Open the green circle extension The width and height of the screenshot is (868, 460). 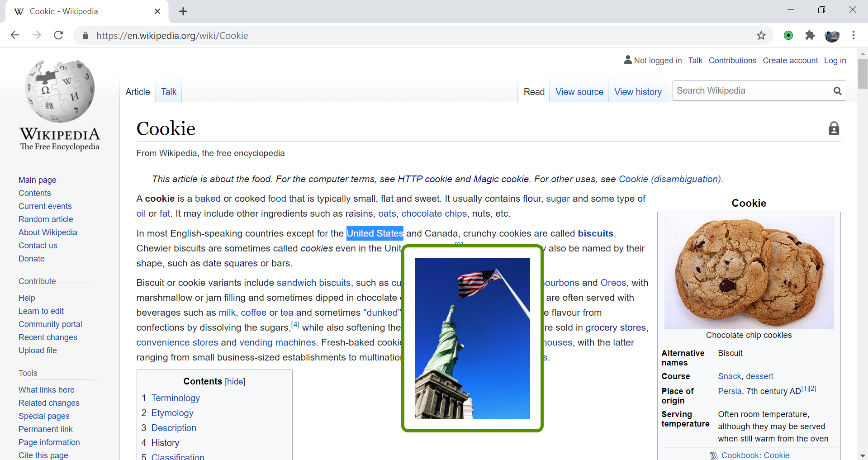788,35
